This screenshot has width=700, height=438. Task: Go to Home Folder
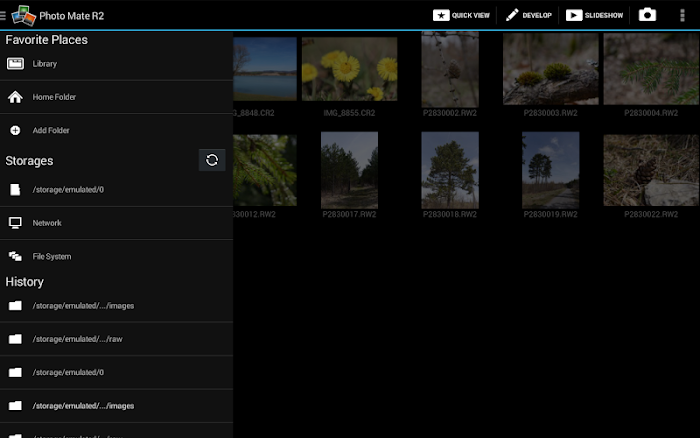(117, 97)
